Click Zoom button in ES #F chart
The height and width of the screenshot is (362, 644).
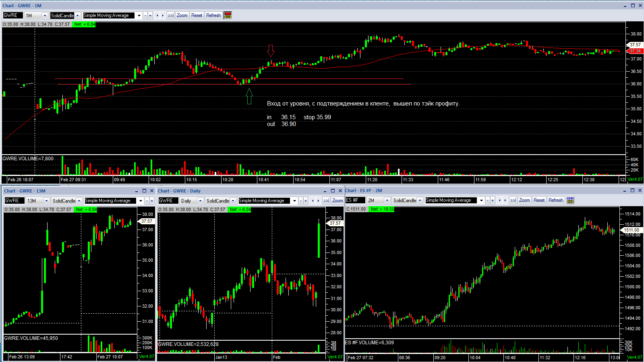click(524, 200)
